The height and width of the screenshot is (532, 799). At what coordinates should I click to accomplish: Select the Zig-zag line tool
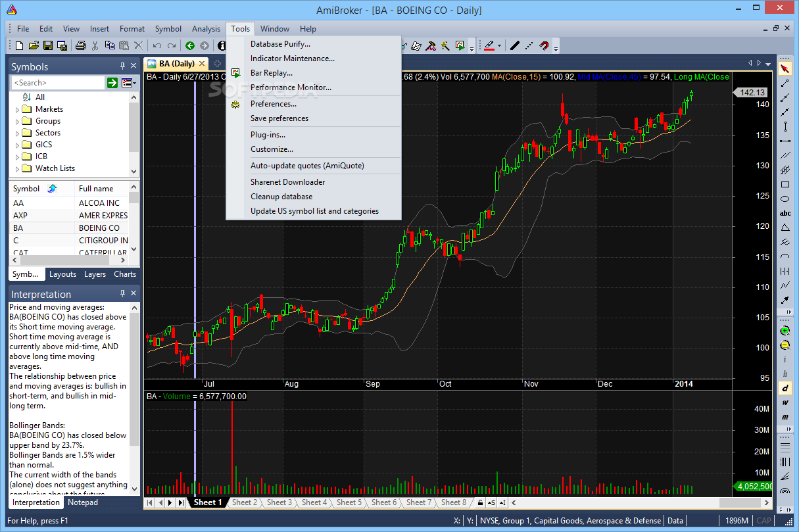point(785,285)
